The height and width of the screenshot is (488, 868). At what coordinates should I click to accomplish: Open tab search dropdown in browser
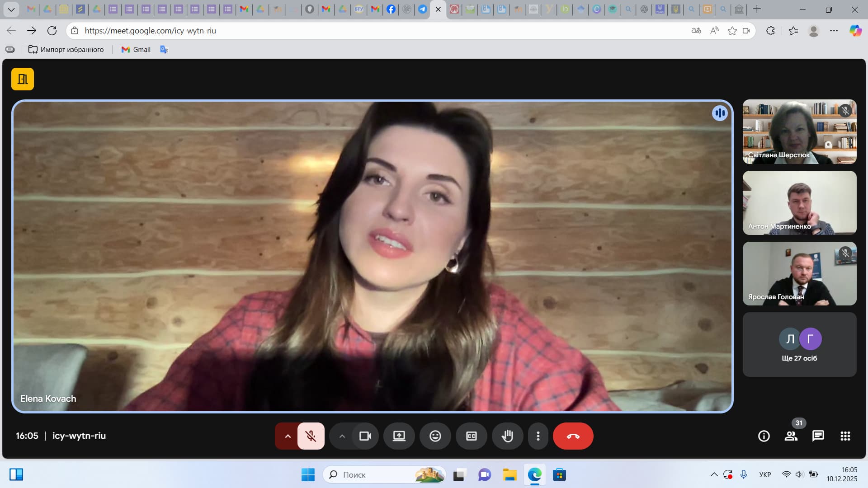pyautogui.click(x=11, y=9)
